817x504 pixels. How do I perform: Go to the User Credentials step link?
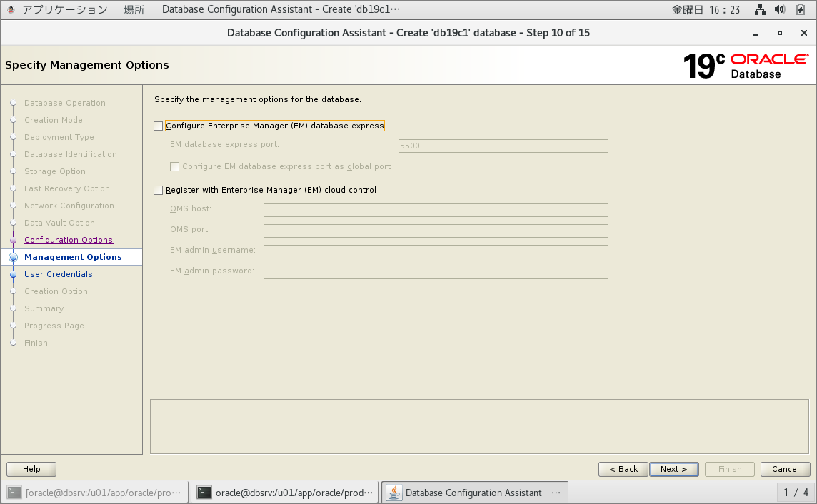pos(59,274)
